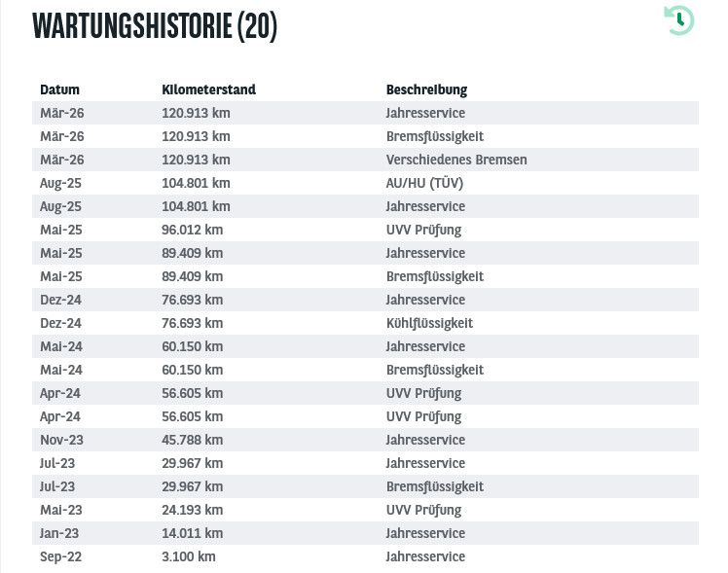
Task: Select the Jan-23 row with 14.011 km
Action: click(365, 533)
